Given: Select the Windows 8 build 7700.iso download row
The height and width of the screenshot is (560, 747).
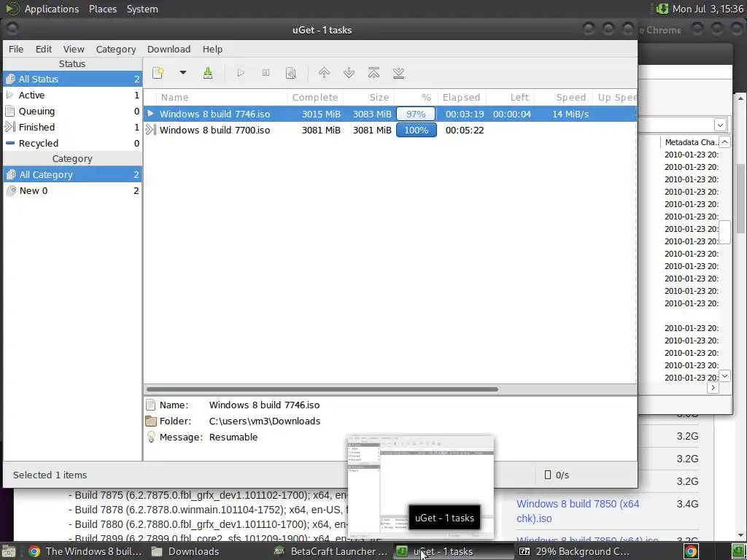Looking at the screenshot, I should [390, 130].
